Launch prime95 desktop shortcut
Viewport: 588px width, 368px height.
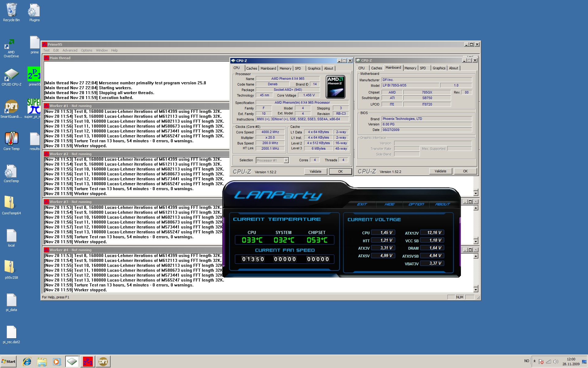34,77
